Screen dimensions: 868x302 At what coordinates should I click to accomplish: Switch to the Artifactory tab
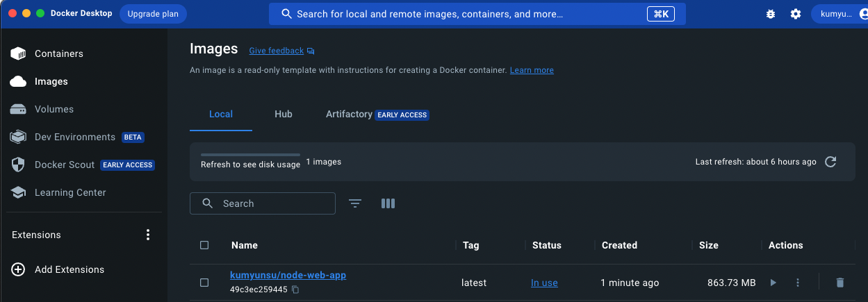coord(377,114)
